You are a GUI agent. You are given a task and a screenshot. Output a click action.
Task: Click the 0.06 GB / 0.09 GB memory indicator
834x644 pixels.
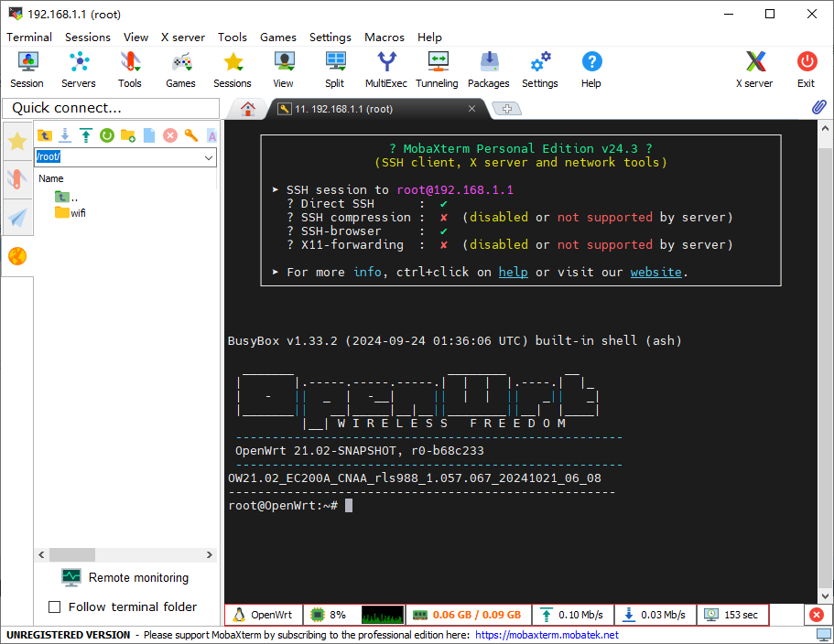pyautogui.click(x=468, y=616)
